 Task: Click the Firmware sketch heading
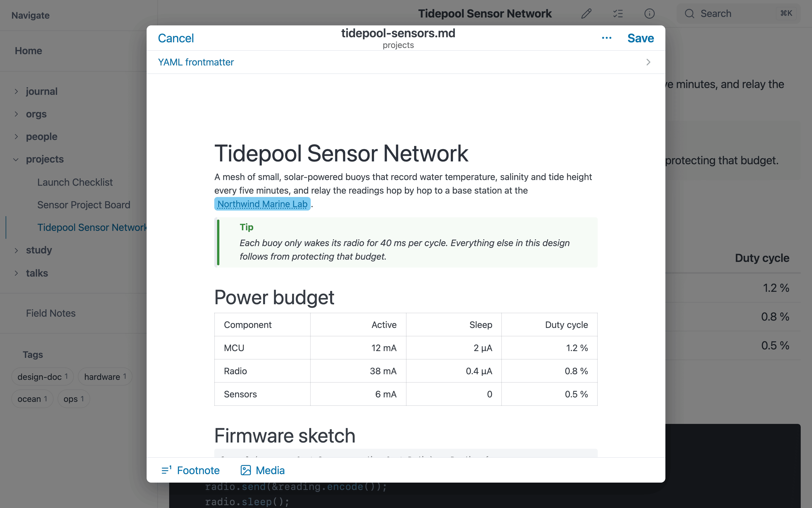click(284, 436)
